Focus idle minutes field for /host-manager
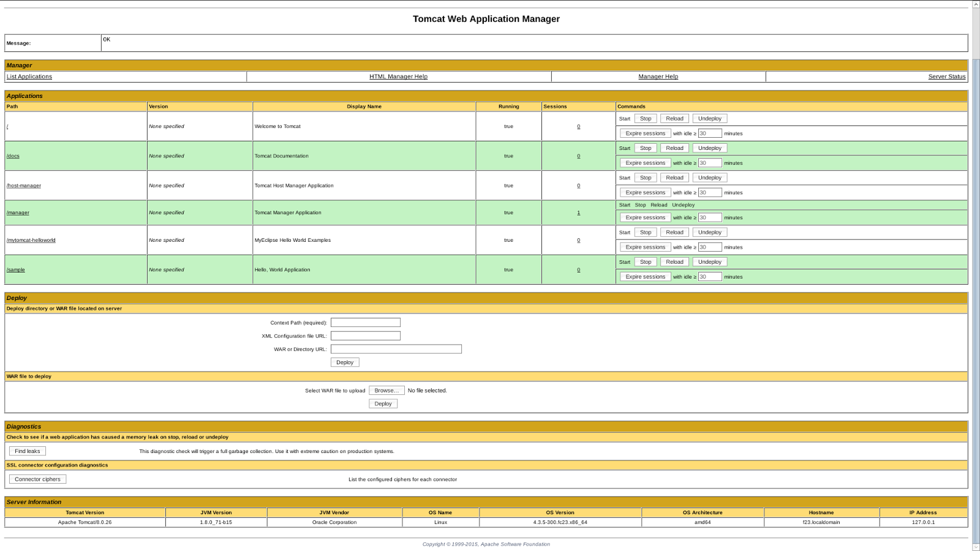This screenshot has height=551, width=980. click(710, 192)
